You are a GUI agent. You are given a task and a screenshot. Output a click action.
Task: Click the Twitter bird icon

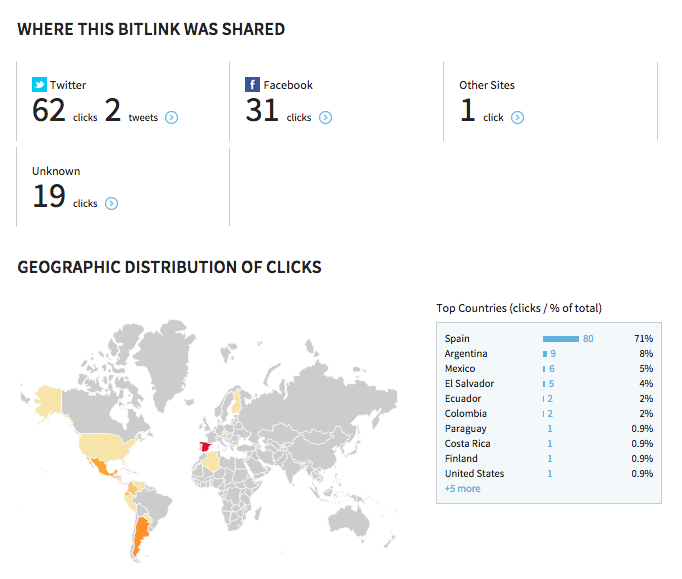click(x=39, y=84)
